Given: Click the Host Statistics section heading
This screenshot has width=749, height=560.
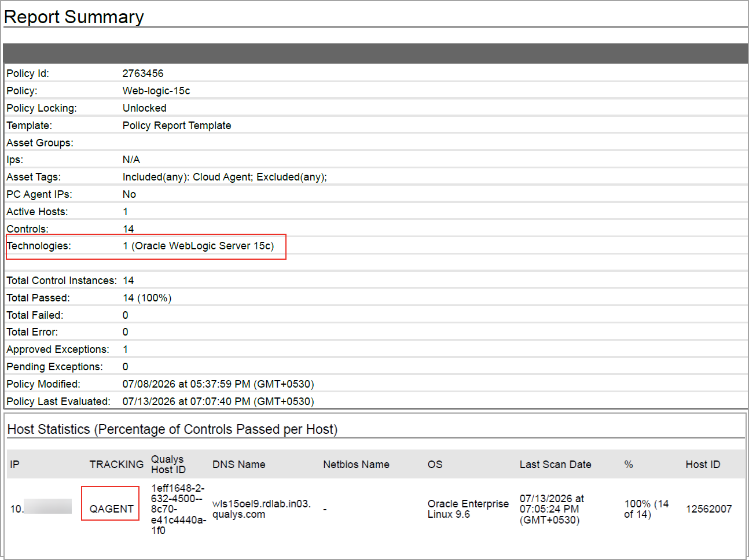Looking at the screenshot, I should pos(172,429).
